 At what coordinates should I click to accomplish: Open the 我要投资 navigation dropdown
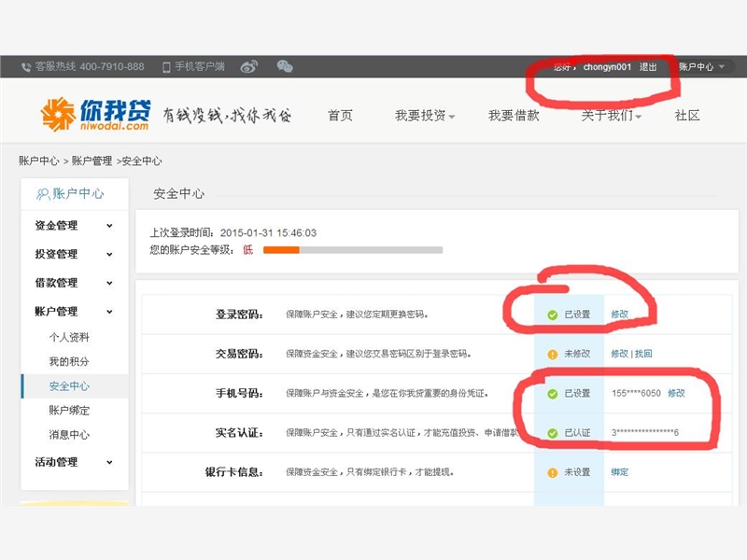(424, 116)
